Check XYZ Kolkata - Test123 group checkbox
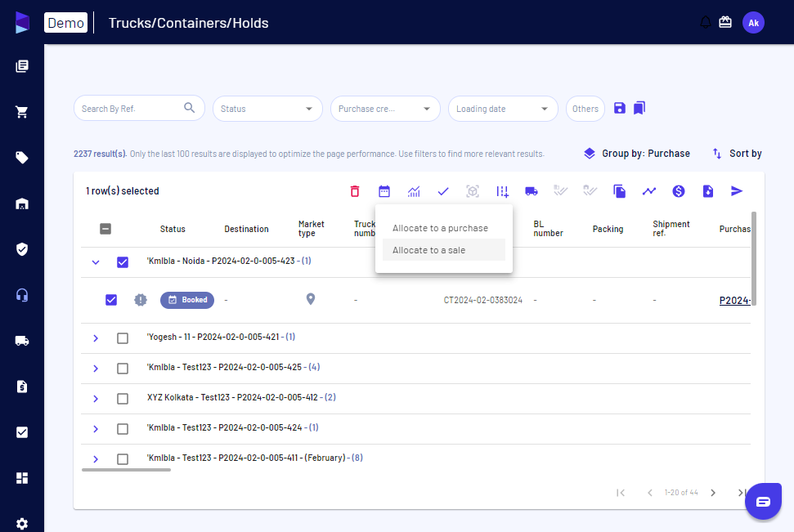Image resolution: width=794 pixels, height=532 pixels. tap(123, 399)
